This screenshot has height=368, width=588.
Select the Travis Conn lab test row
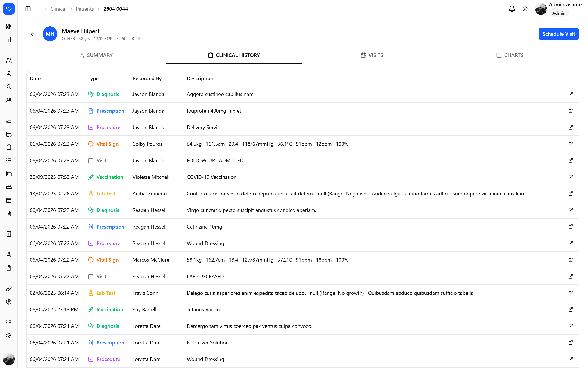[x=302, y=293]
